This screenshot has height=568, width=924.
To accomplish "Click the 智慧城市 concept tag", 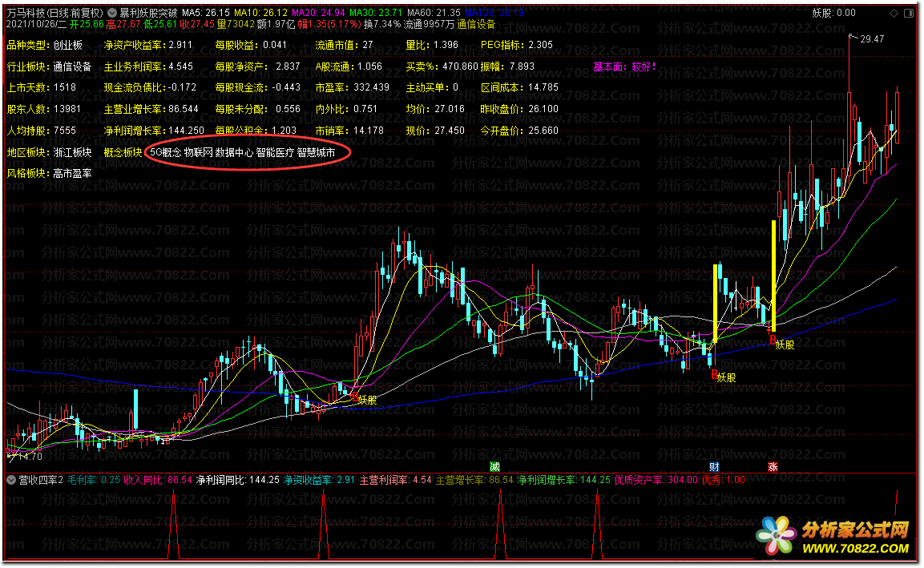I will point(316,152).
